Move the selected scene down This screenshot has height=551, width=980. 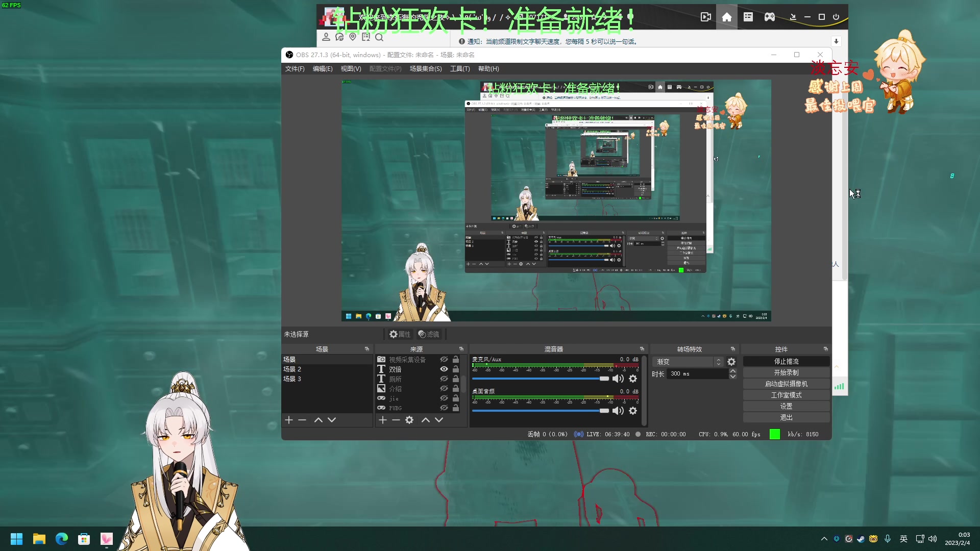pos(332,420)
